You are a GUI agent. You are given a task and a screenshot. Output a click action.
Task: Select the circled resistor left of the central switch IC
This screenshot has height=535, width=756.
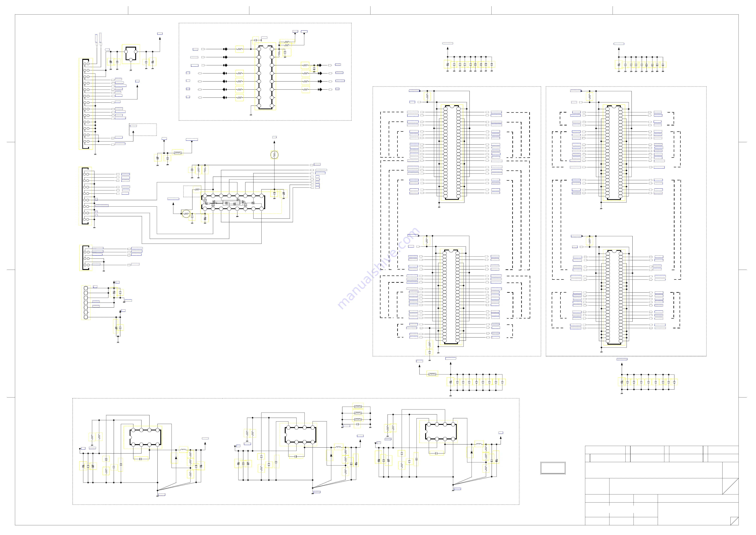tap(186, 214)
